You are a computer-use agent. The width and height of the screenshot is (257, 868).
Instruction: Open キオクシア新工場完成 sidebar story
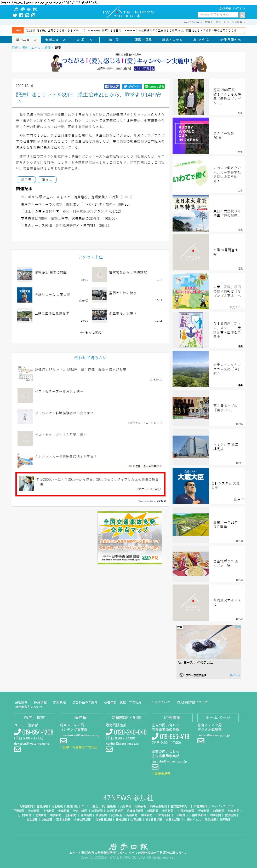pyautogui.click(x=209, y=447)
